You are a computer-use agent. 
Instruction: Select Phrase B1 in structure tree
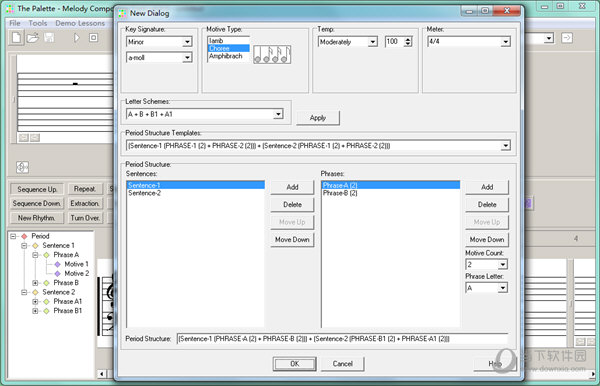tap(68, 311)
